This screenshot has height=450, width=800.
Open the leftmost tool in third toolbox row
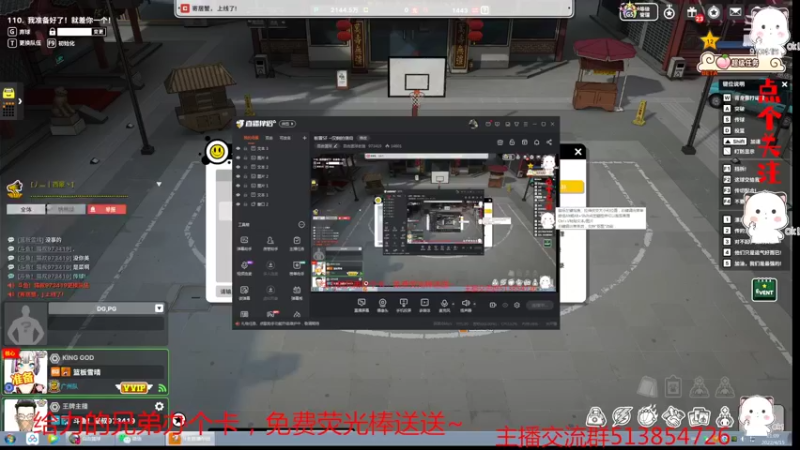pyautogui.click(x=244, y=292)
